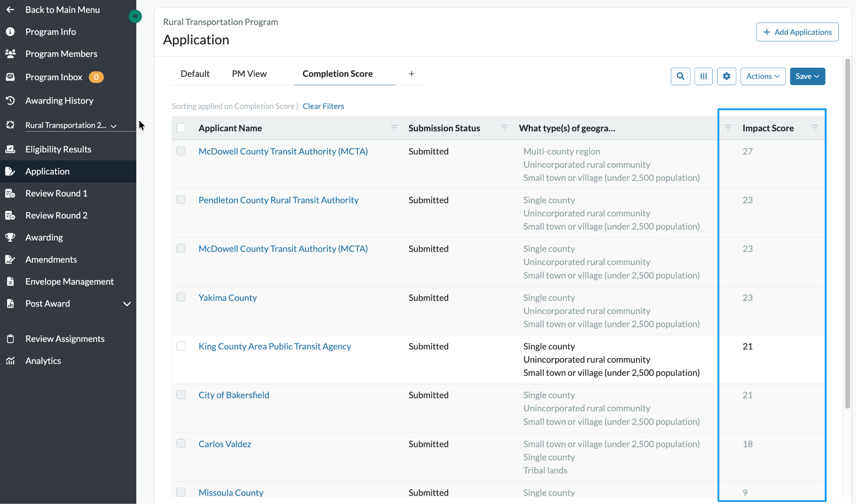Open King County Area Public Transit Agency link
This screenshot has height=504, width=856.
pos(275,346)
